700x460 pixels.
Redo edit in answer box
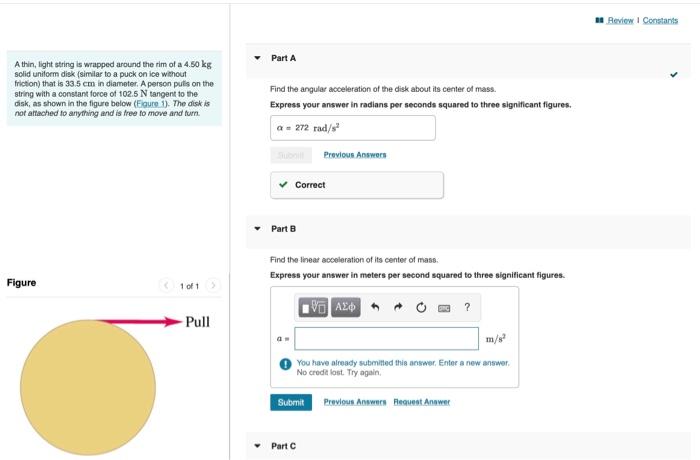coord(398,307)
